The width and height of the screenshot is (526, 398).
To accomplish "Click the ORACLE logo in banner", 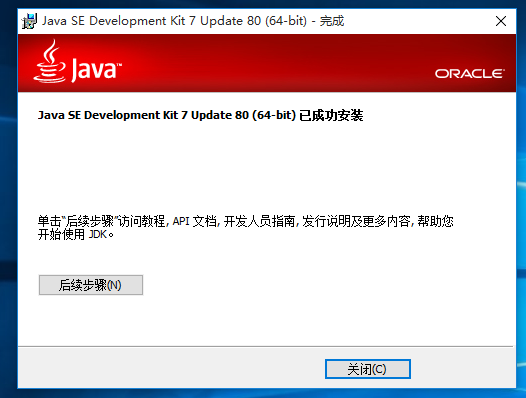I will point(470,73).
